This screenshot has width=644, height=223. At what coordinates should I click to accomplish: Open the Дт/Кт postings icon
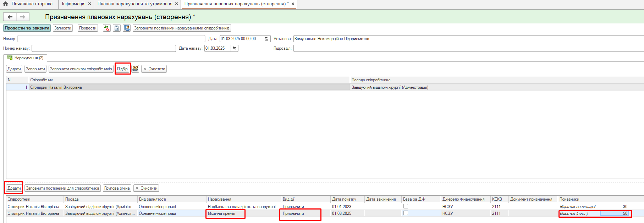tap(106, 28)
